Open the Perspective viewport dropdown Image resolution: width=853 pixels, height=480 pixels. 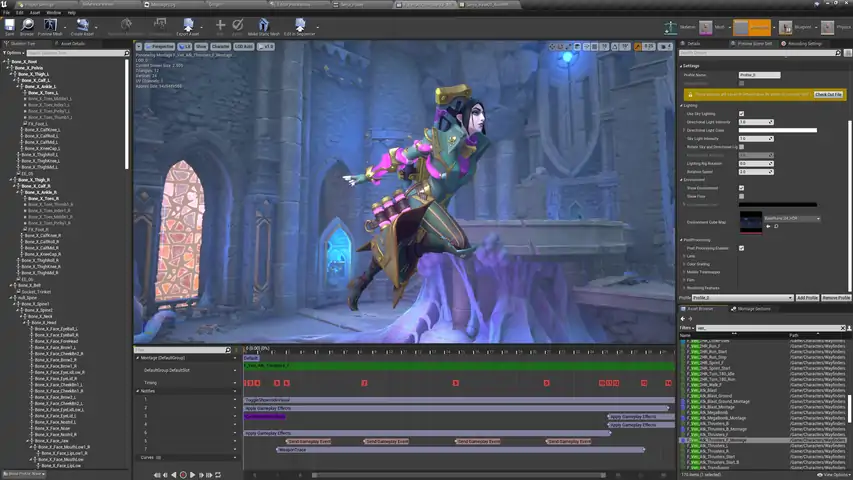[x=160, y=46]
